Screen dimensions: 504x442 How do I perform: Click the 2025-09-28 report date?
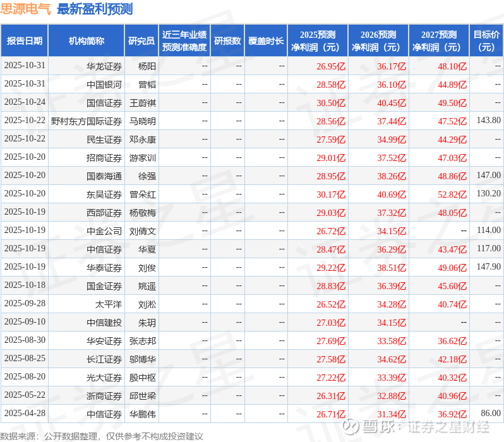click(x=25, y=304)
